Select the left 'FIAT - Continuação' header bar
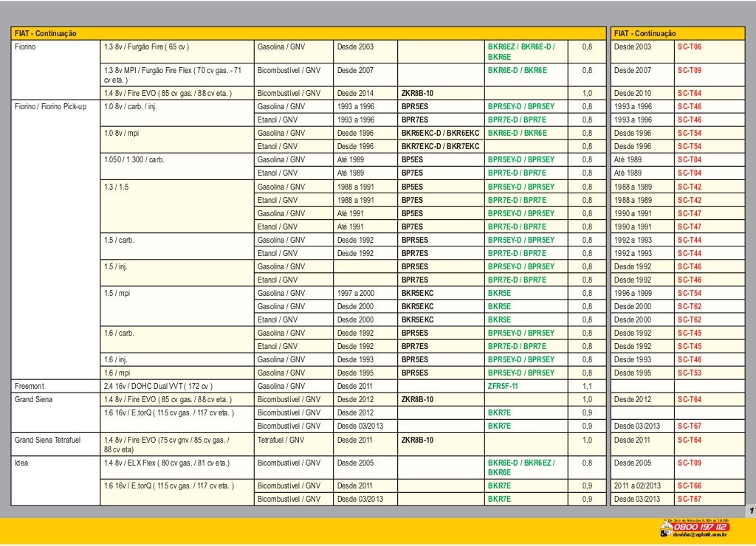 (308, 33)
